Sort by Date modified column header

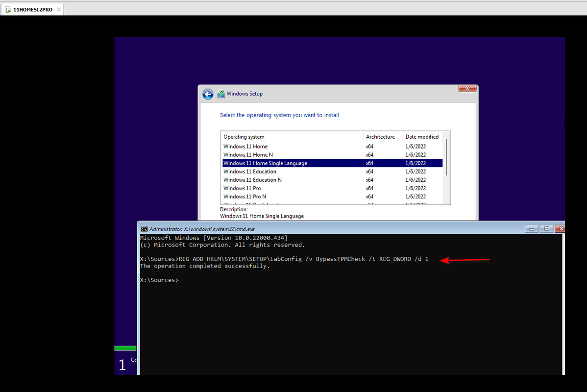422,137
